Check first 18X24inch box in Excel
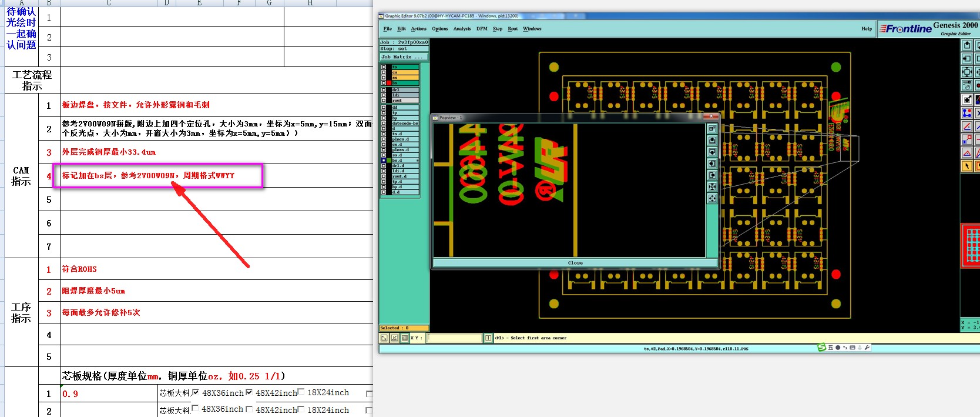980x417 pixels. [x=301, y=392]
